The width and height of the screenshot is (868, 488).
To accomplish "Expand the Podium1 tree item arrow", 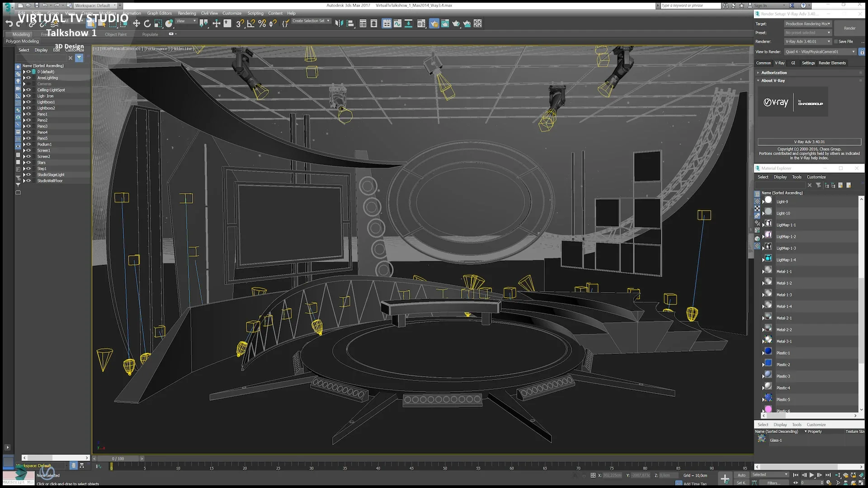I will [x=24, y=145].
